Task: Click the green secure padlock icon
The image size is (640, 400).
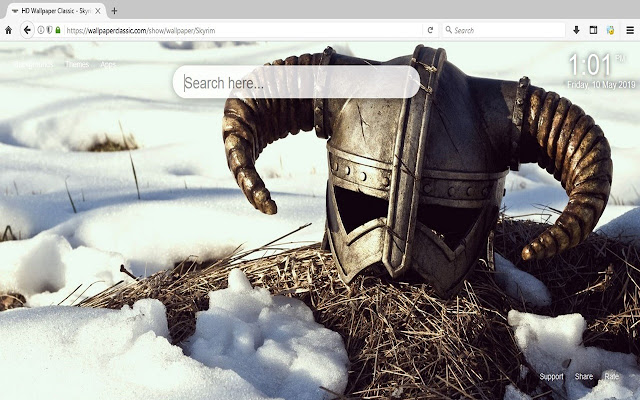Action: 58,30
